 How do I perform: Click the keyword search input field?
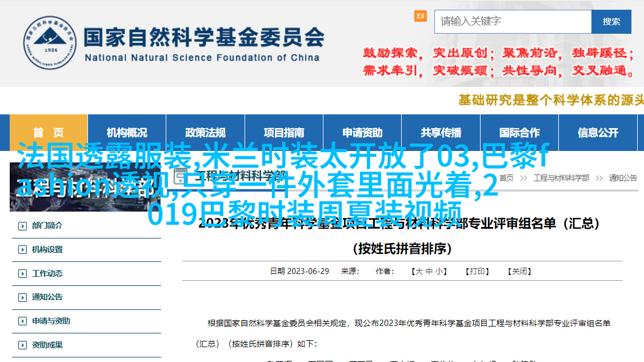coord(513,21)
